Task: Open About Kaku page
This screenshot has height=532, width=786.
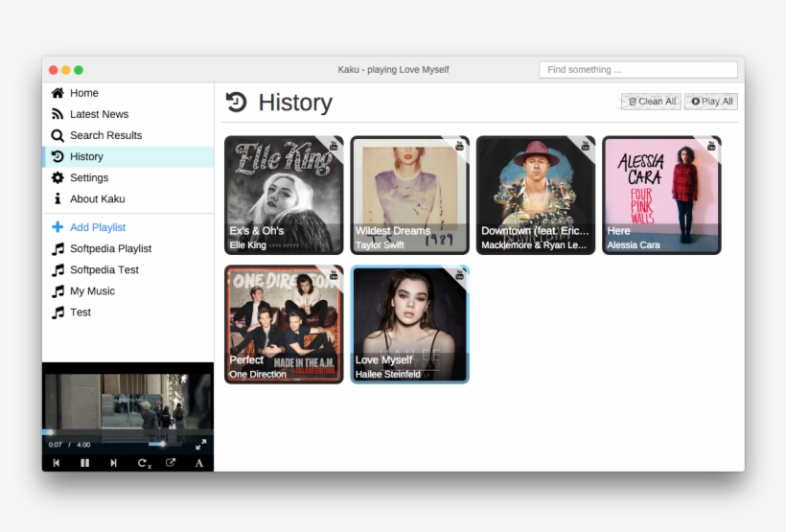Action: pos(127,198)
